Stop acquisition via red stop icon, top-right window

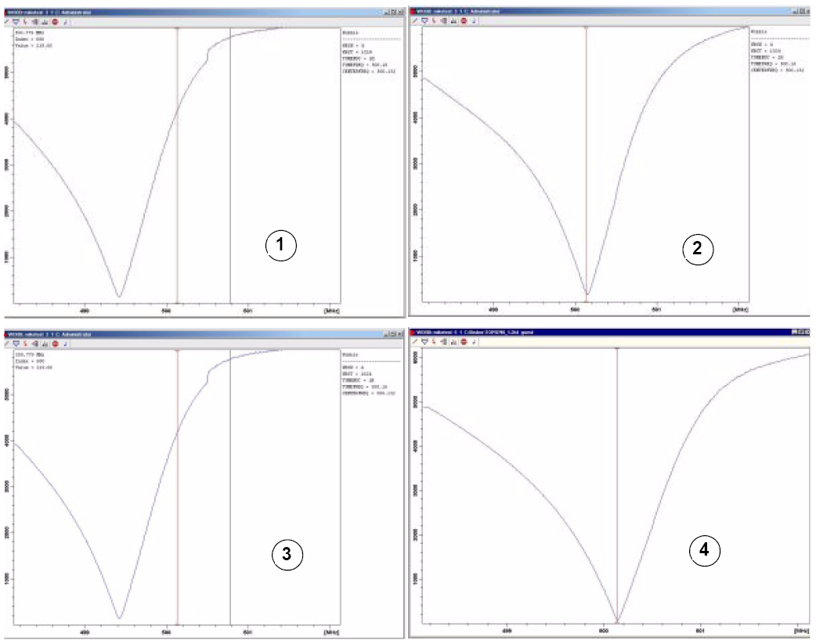pyautogui.click(x=464, y=21)
